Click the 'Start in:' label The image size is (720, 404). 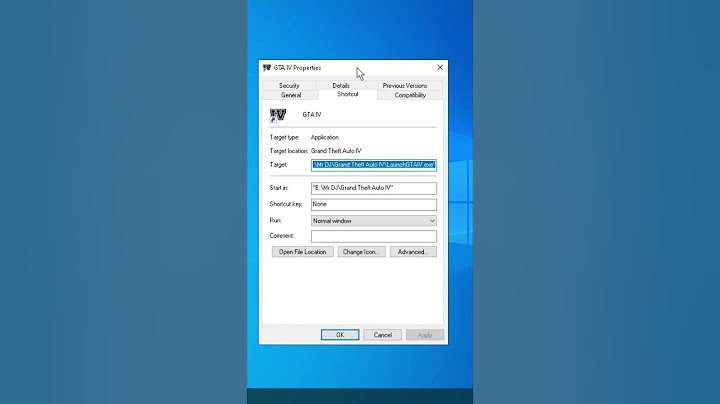point(279,188)
